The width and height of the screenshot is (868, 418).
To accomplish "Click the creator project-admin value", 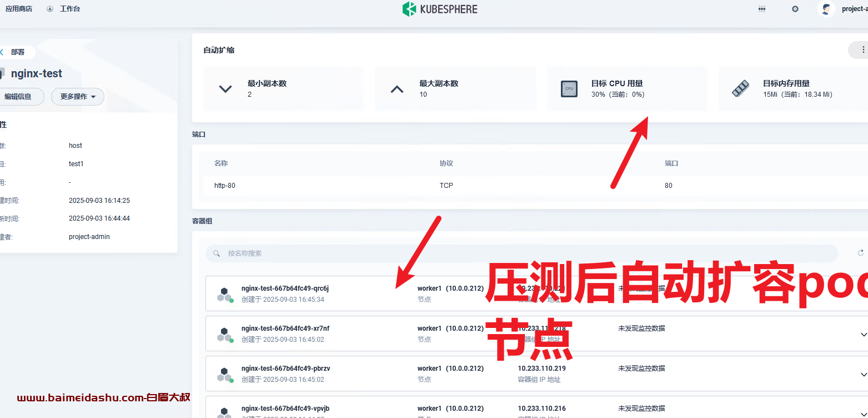I will point(89,237).
